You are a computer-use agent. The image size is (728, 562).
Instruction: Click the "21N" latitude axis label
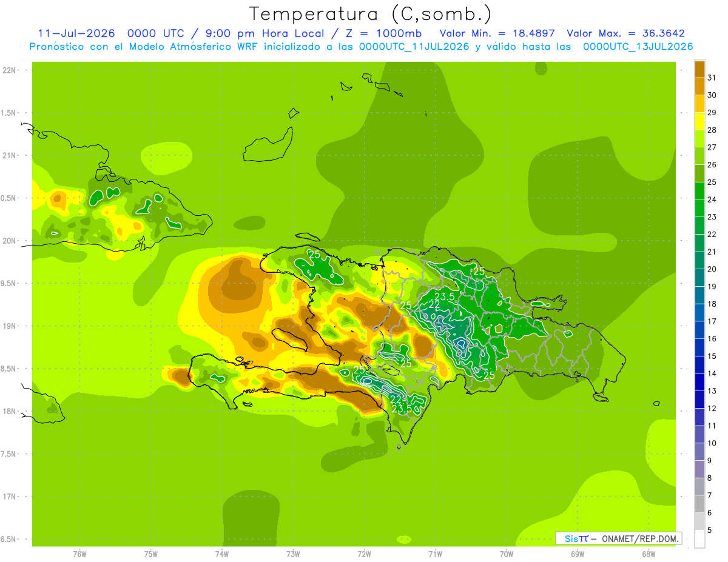(x=10, y=155)
